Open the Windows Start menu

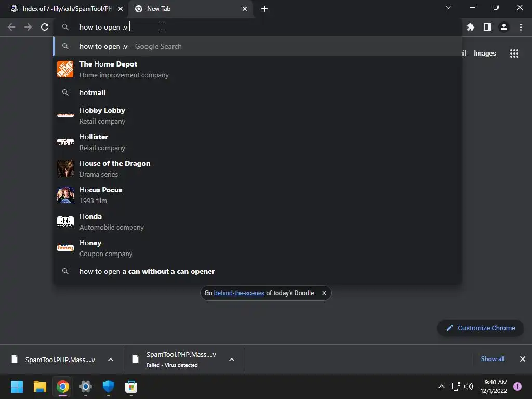point(17,387)
